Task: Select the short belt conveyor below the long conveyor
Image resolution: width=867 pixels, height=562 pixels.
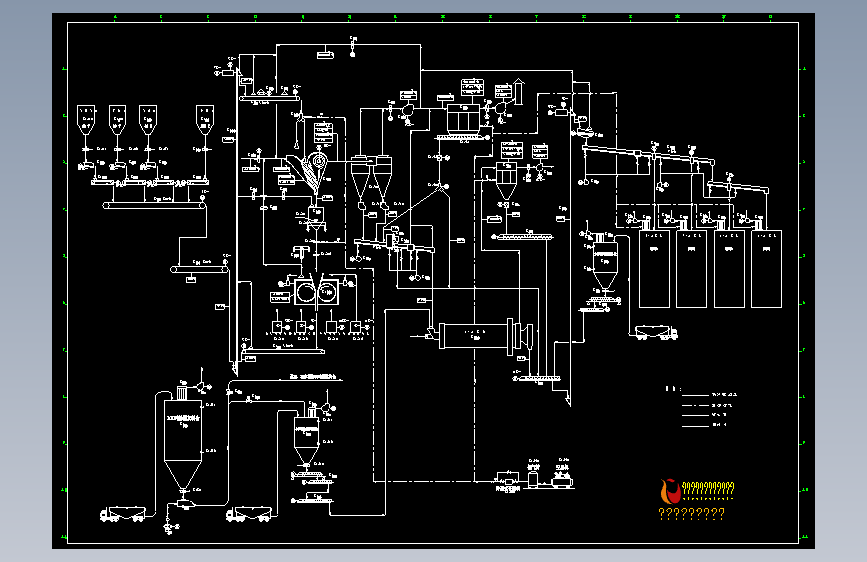Action: [x=199, y=269]
